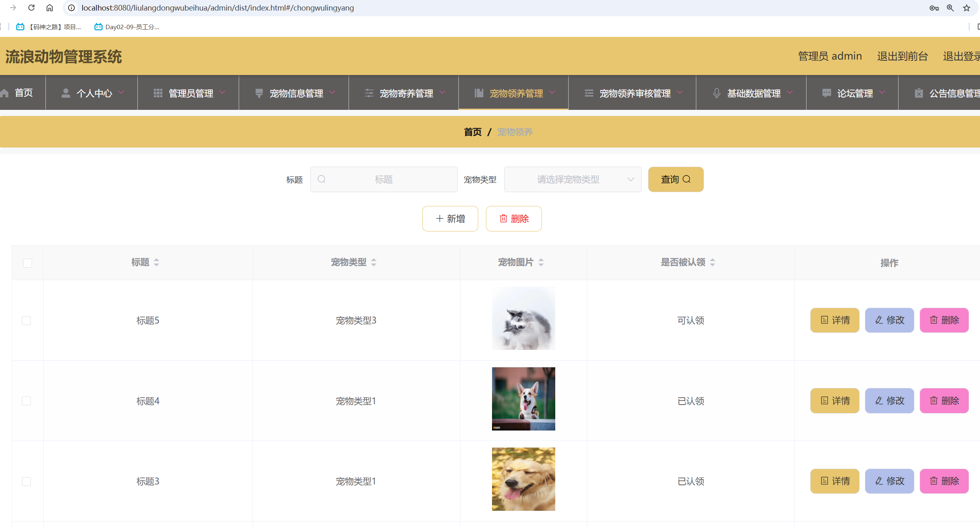This screenshot has height=527, width=980.
Task: Expand 论坛管理 chevron arrow
Action: [882, 92]
